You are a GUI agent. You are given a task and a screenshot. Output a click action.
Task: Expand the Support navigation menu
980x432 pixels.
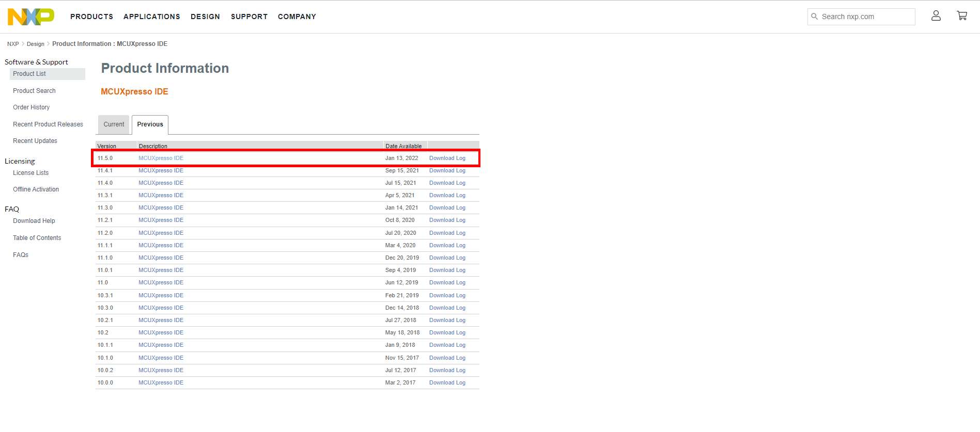249,17
